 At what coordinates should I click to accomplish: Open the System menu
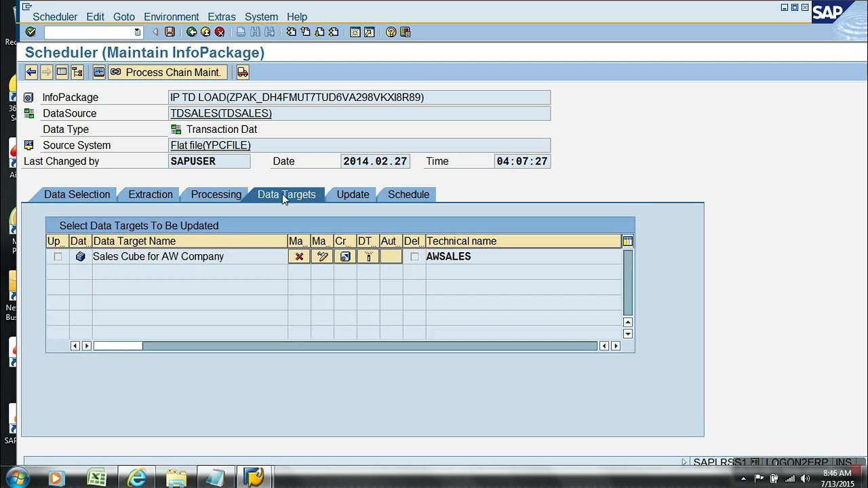click(261, 17)
